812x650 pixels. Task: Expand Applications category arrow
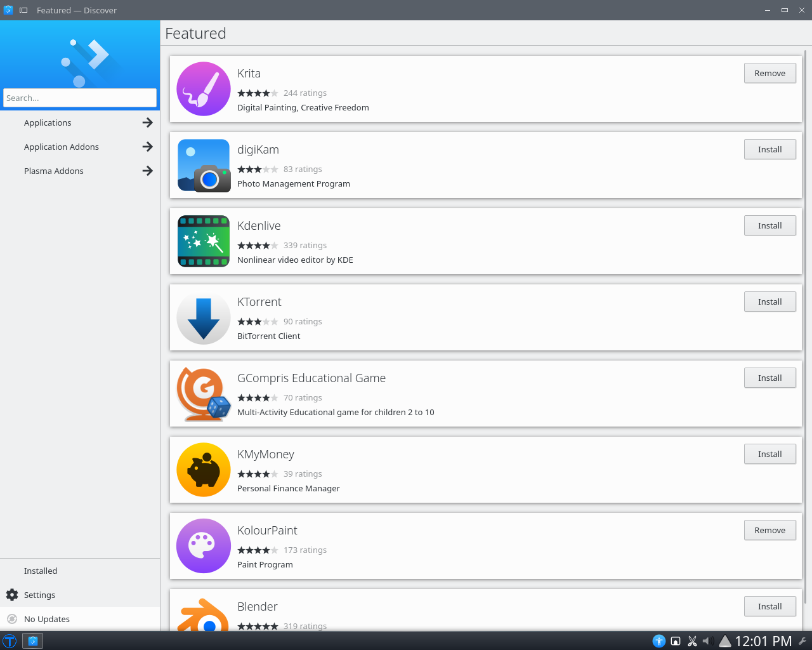(148, 123)
